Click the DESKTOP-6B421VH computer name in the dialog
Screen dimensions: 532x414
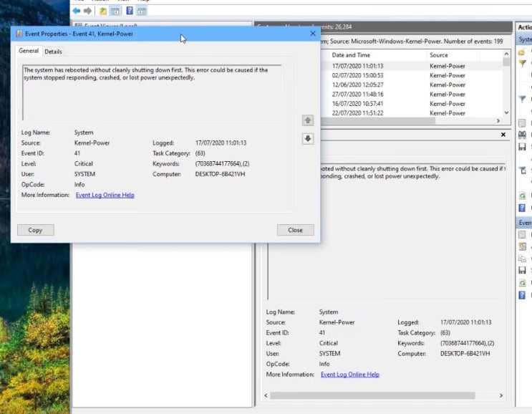[x=220, y=174]
